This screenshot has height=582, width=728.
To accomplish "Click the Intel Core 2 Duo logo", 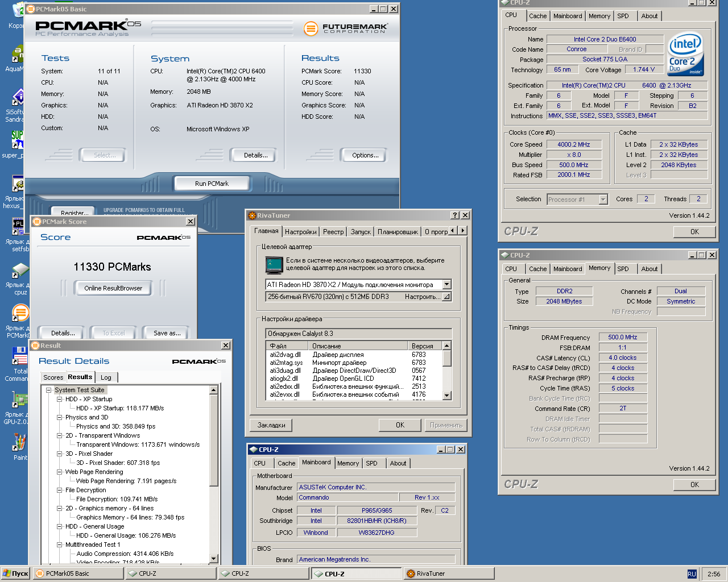I will tap(685, 54).
